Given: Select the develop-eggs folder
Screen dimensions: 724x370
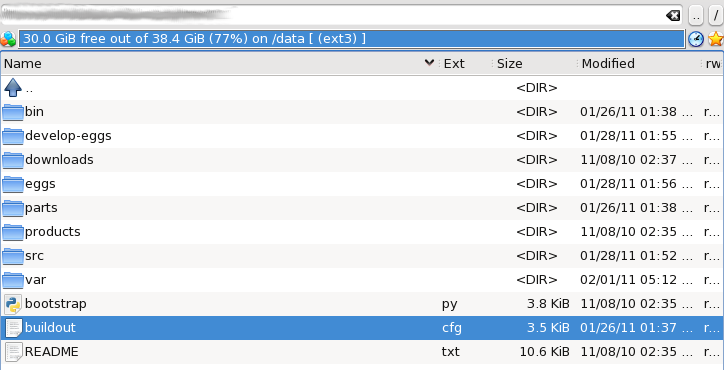Looking at the screenshot, I should click(x=362, y=136).
